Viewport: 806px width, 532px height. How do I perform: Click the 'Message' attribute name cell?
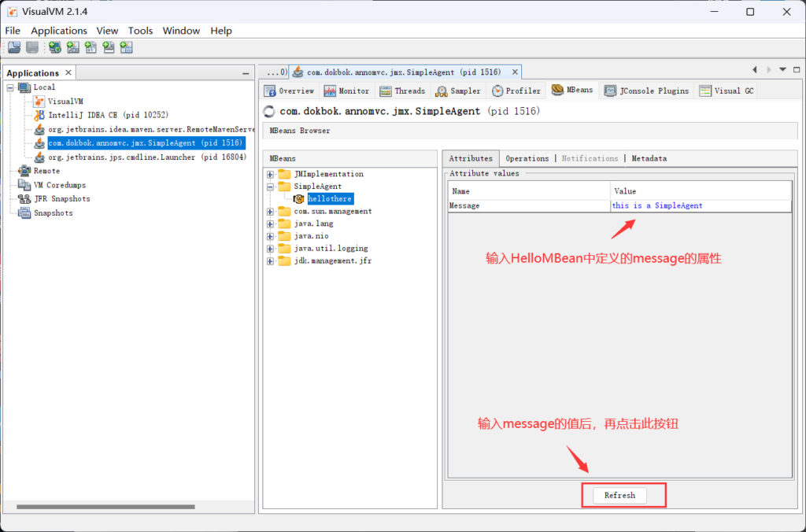coord(530,205)
